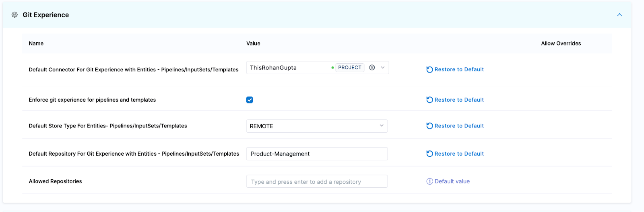This screenshot has width=644, height=212.
Task: Uncheck Enforce git experience checkbox
Action: tap(249, 100)
